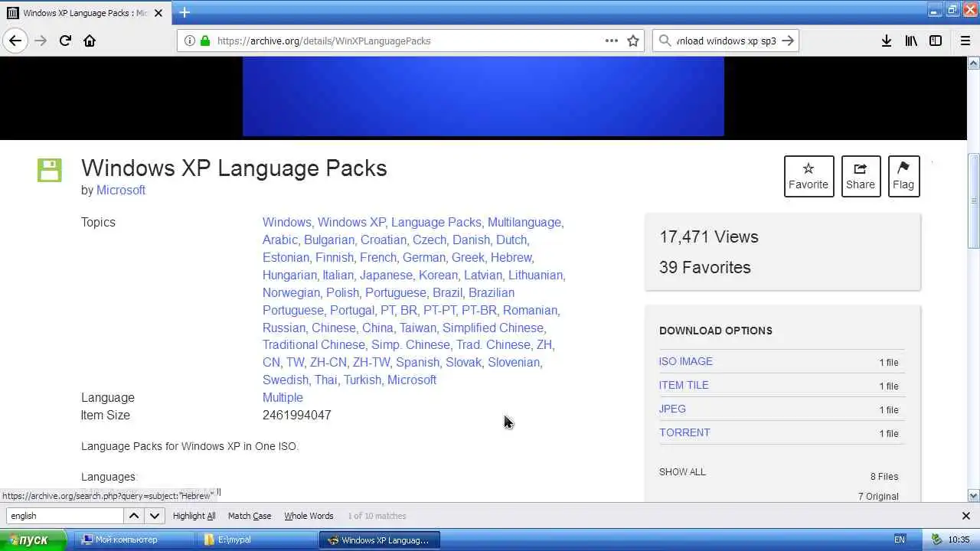Viewport: 980px width, 551px height.
Task: Open the Lithuanian topic link
Action: [535, 275]
